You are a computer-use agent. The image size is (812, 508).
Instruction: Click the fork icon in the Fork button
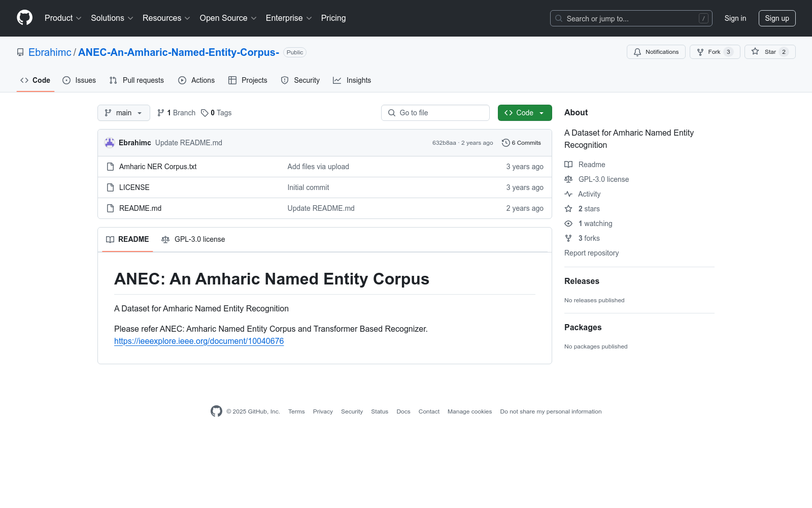(x=700, y=52)
